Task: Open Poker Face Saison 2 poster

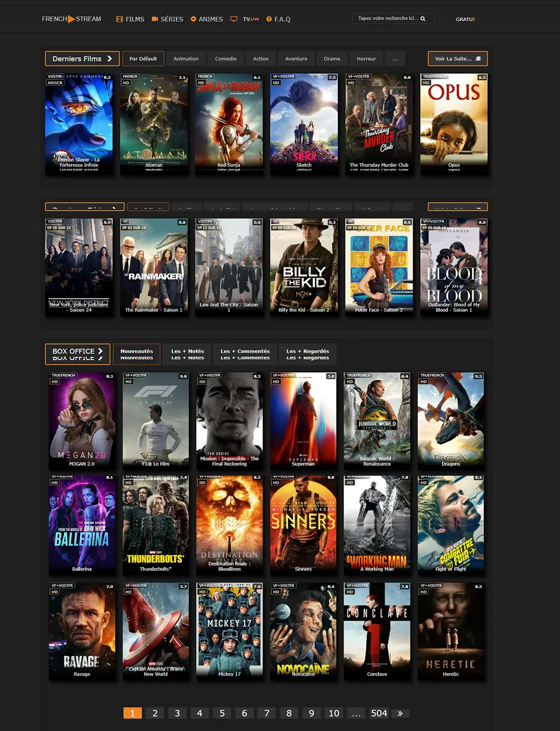Action: [379, 267]
